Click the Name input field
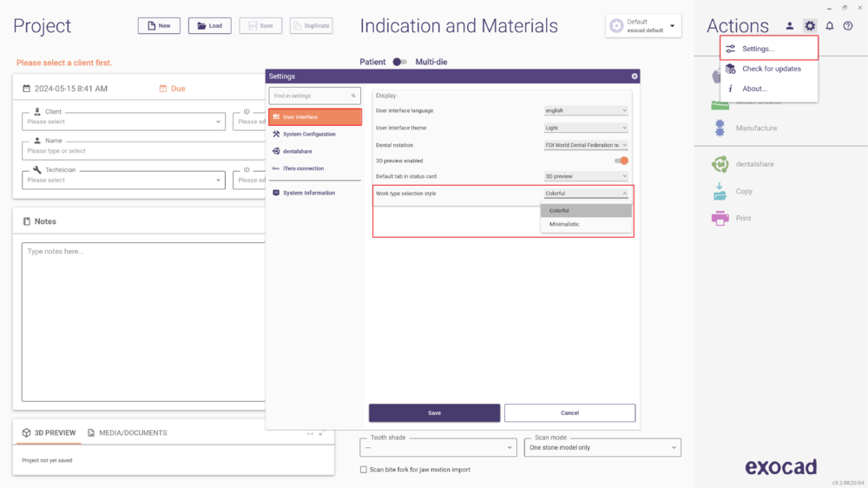This screenshot has height=488, width=868. pos(144,151)
